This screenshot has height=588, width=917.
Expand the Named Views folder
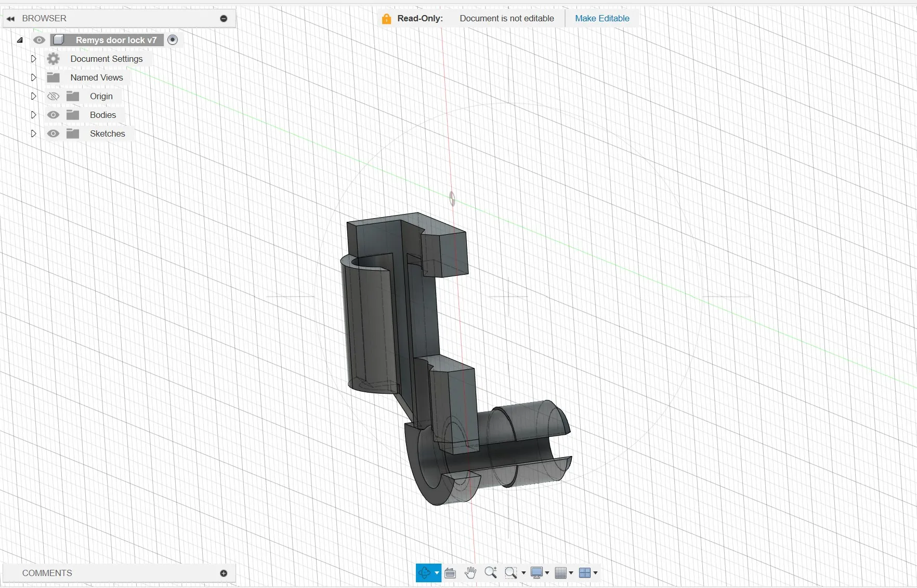[x=33, y=78]
